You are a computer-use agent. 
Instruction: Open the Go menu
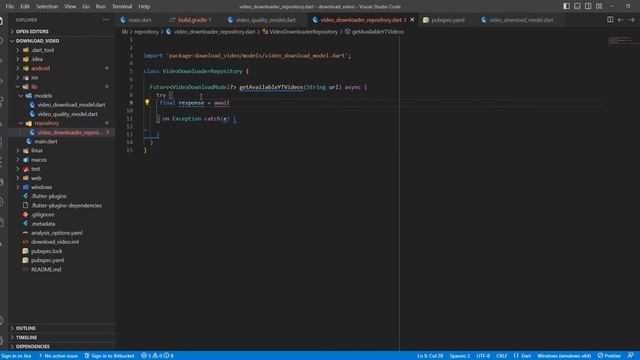(86, 6)
